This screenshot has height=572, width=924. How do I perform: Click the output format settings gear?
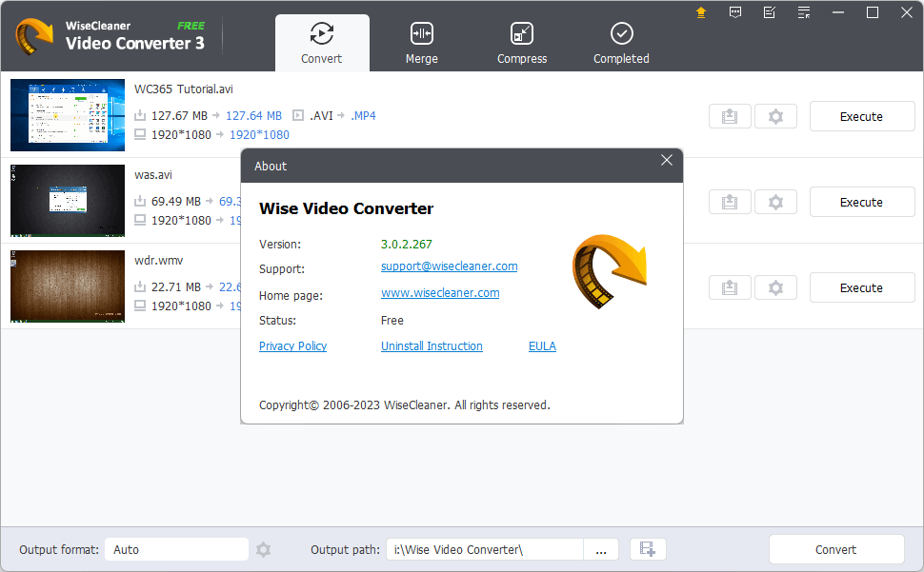pos(264,550)
